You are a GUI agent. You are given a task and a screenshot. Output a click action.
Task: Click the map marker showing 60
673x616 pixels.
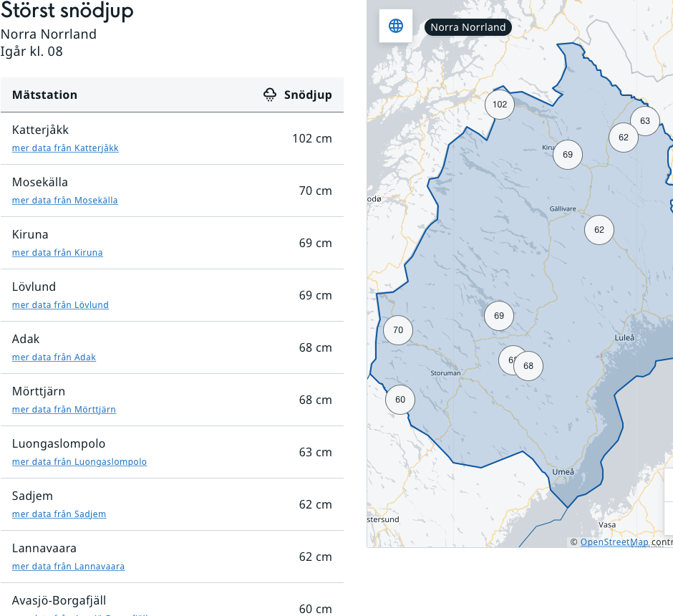(x=400, y=400)
